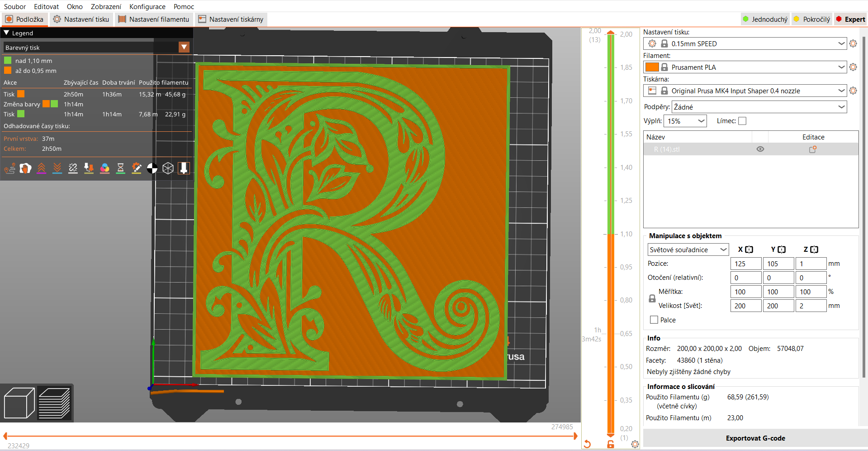Show color change markers in preview
The width and height of the screenshot is (868, 451).
point(105,168)
